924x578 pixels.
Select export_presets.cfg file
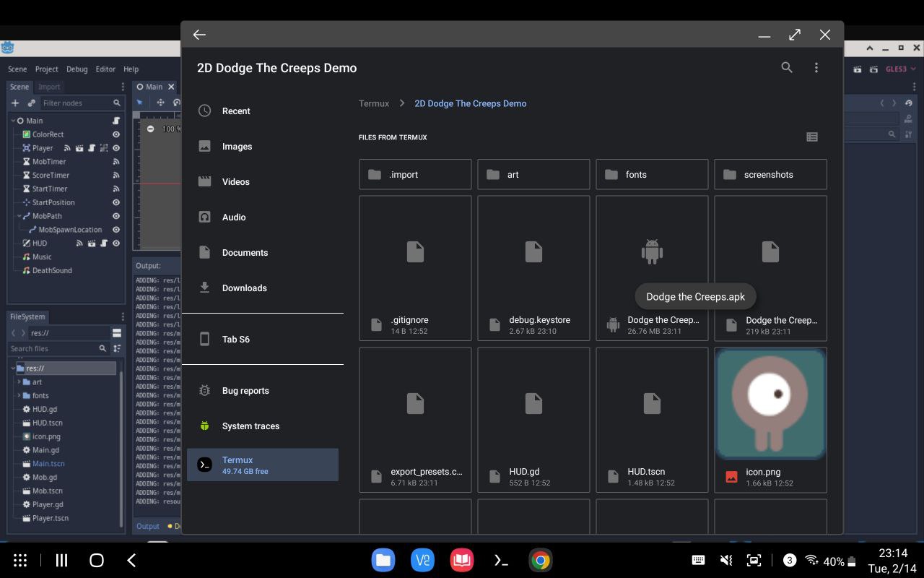tap(415, 420)
